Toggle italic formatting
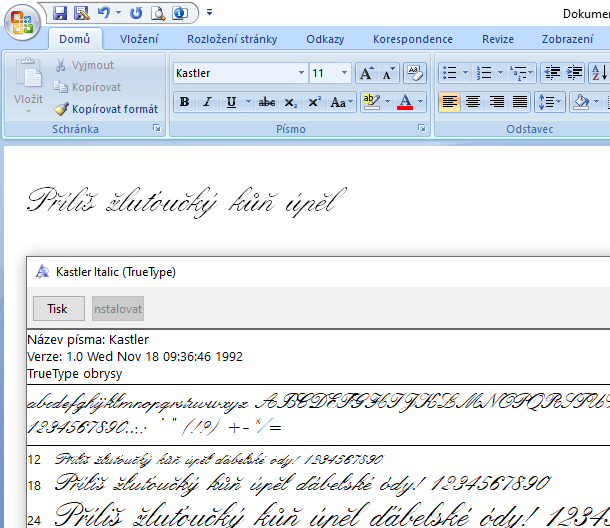610x528 pixels. (x=207, y=102)
